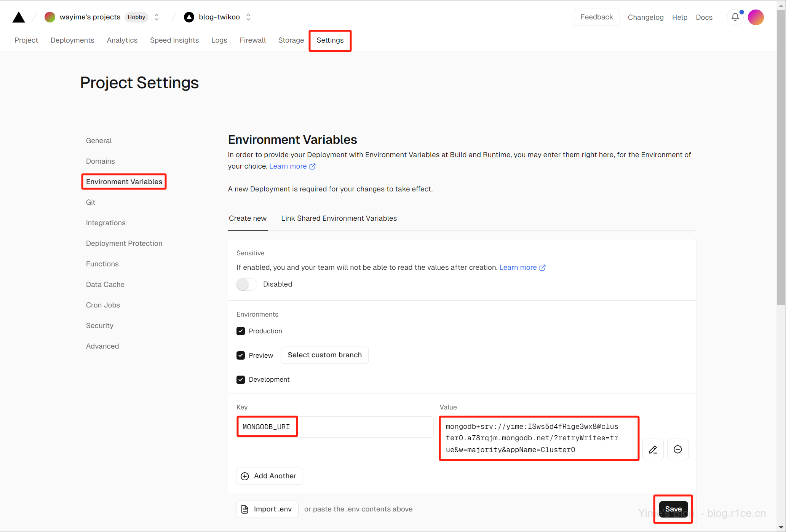Uncheck the Production environment checkbox
786x532 pixels.
click(241, 331)
